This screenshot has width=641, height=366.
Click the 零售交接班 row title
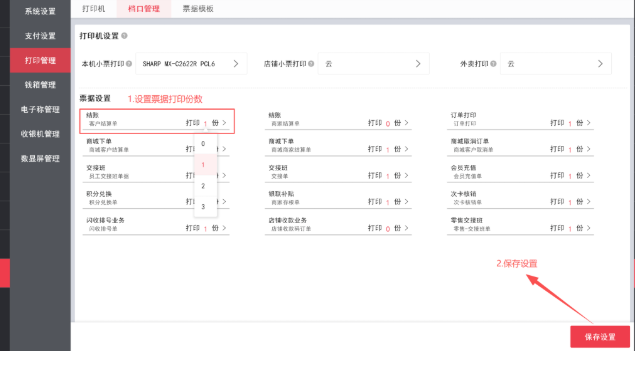[467, 220]
